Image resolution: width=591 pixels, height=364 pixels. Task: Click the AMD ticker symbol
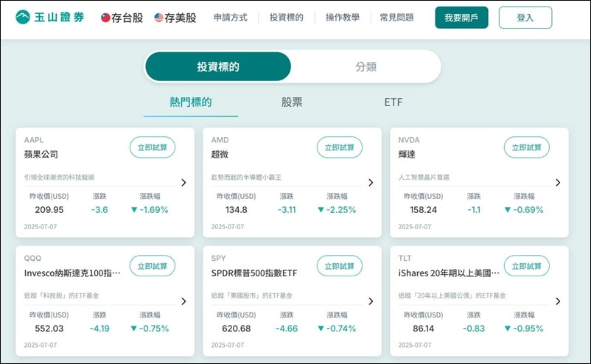pyautogui.click(x=220, y=140)
